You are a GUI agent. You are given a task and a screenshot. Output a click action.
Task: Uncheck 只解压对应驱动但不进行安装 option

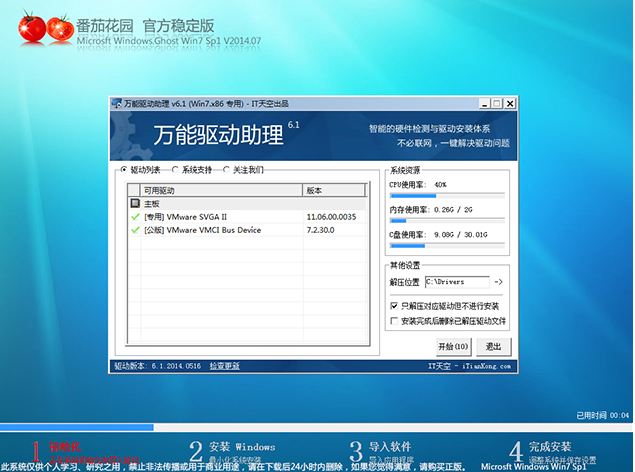tap(394, 306)
